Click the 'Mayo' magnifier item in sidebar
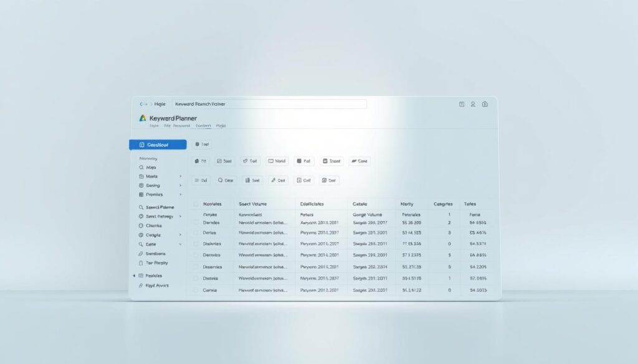The height and width of the screenshot is (364, 638). (148, 167)
